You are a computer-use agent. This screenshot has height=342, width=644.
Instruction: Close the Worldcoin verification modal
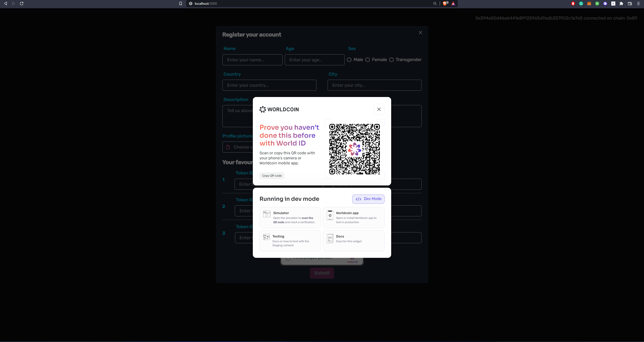(x=379, y=109)
